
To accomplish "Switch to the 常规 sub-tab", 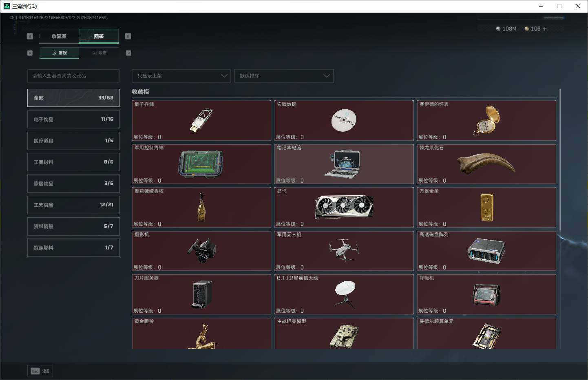I will (60, 53).
